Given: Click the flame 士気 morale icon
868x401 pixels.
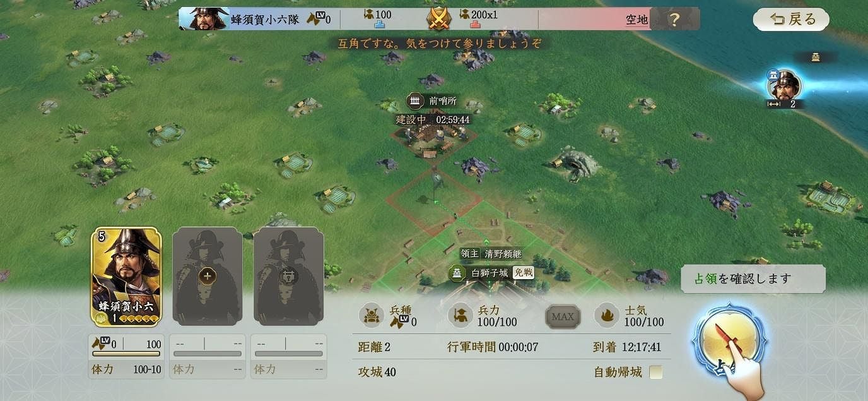Looking at the screenshot, I should (x=607, y=316).
